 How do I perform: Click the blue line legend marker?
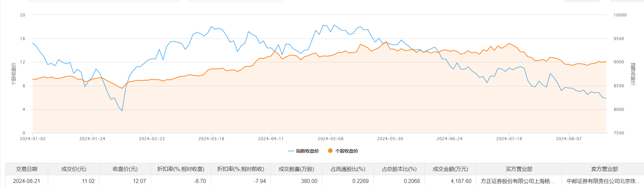(291, 151)
